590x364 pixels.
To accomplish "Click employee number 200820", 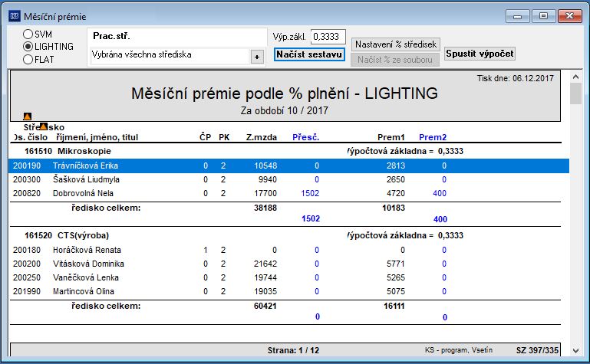I will (27, 193).
